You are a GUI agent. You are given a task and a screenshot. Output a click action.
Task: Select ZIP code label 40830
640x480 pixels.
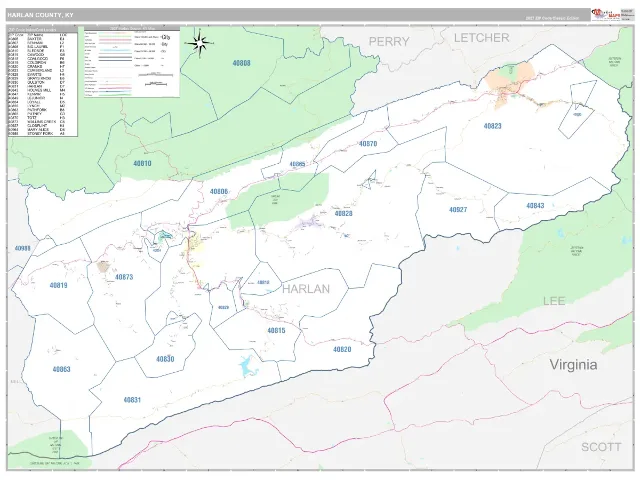coord(165,359)
